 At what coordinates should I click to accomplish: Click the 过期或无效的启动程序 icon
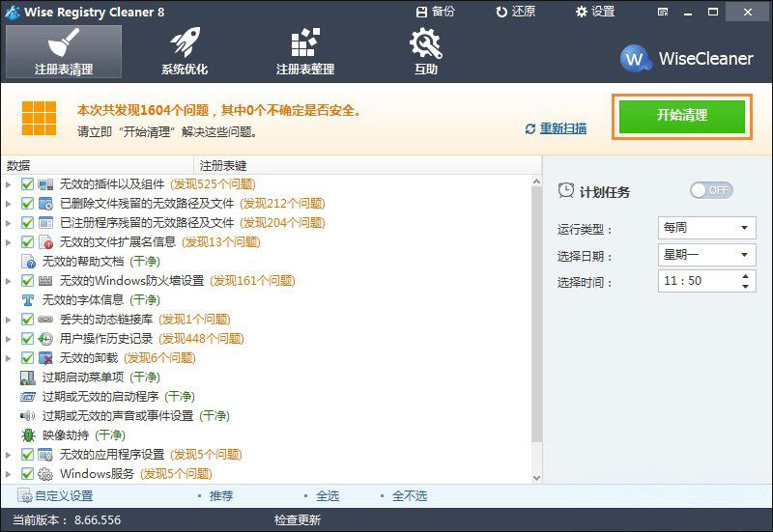[28, 397]
